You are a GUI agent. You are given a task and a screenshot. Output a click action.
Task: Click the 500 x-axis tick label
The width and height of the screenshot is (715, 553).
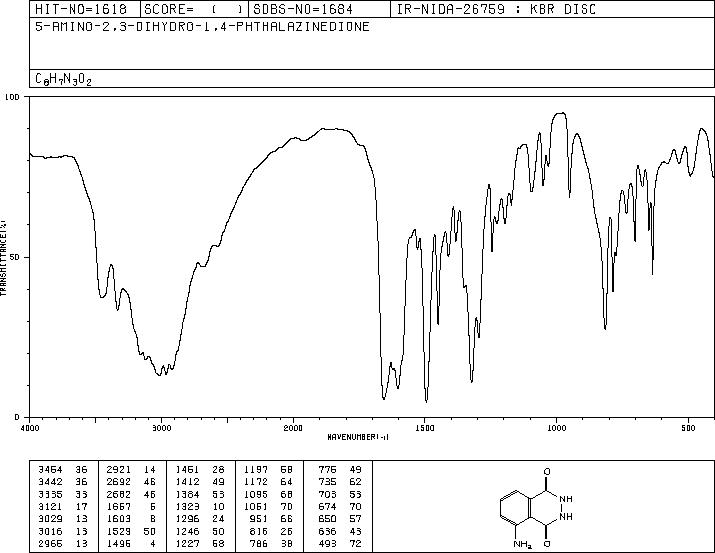pyautogui.click(x=688, y=428)
